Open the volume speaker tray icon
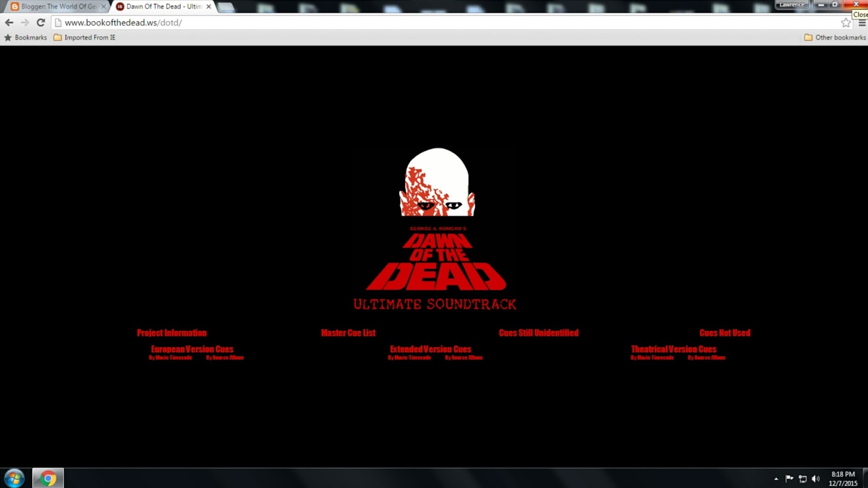 815,479
